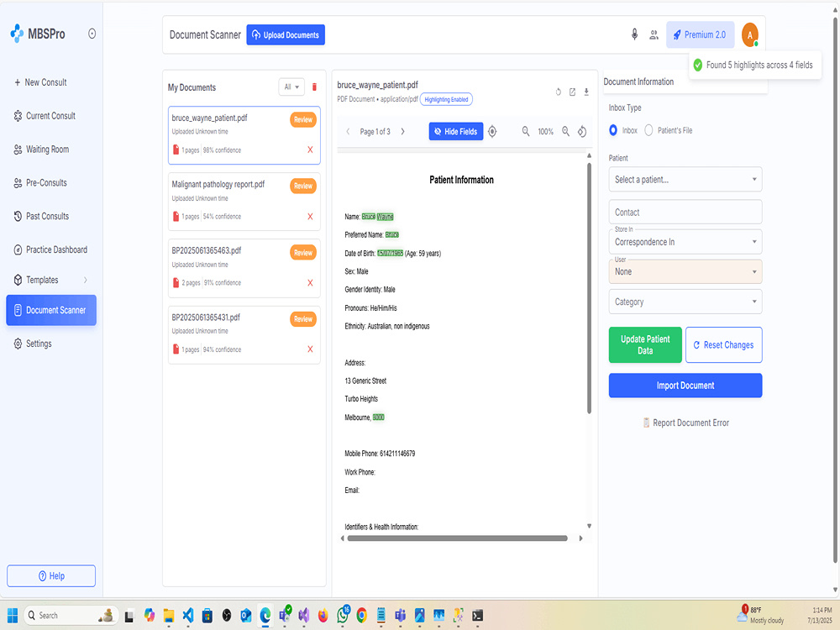Go to the next page of the PDF
840x630 pixels.
[403, 131]
